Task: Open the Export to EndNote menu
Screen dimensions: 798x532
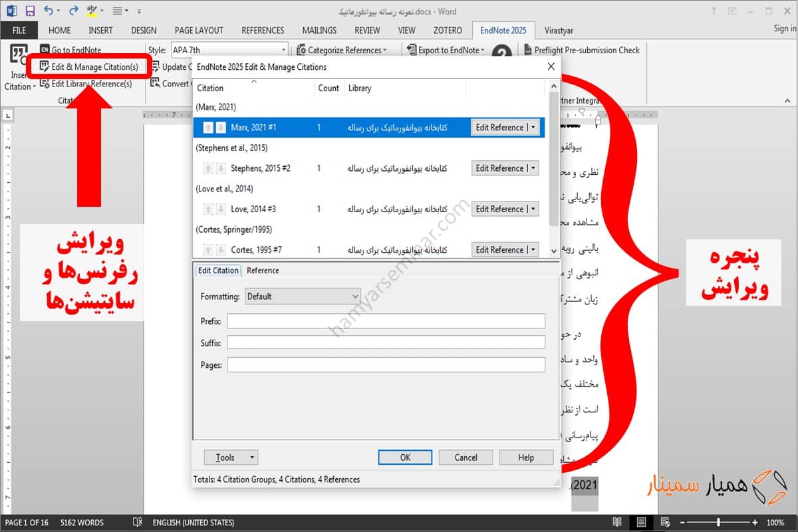Action: [x=446, y=50]
